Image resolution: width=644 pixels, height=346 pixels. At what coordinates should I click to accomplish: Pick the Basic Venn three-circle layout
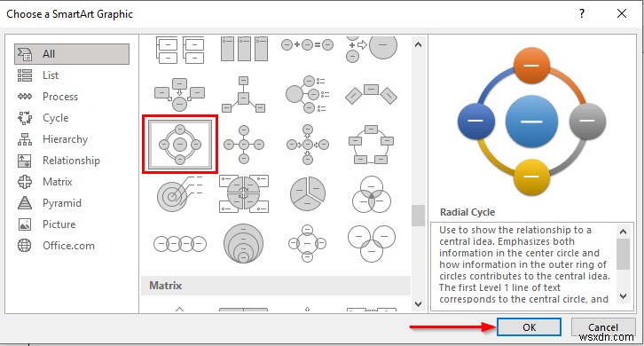[372, 194]
